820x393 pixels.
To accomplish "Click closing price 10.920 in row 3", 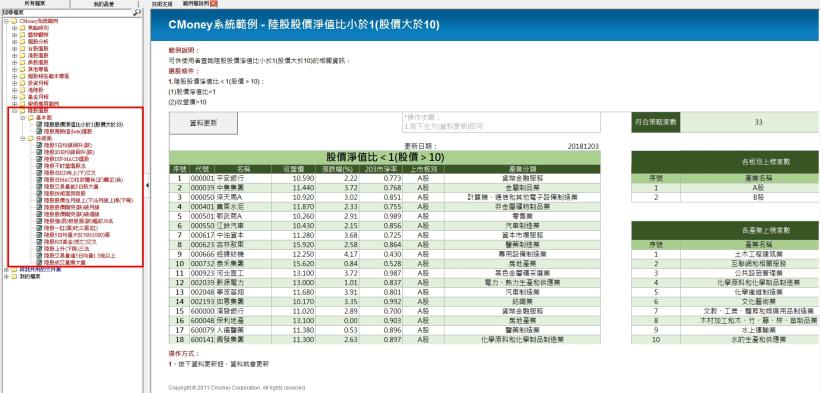I will [303, 197].
